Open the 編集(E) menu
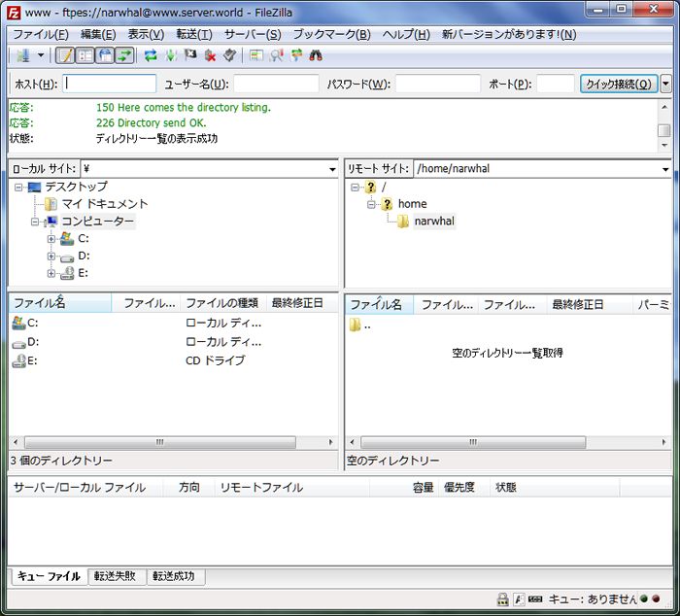 pyautogui.click(x=98, y=34)
